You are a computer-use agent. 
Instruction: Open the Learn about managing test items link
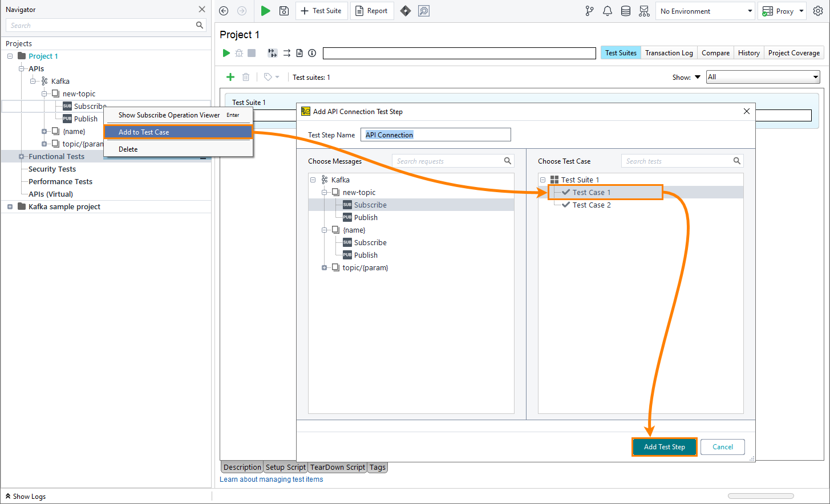[x=271, y=479]
